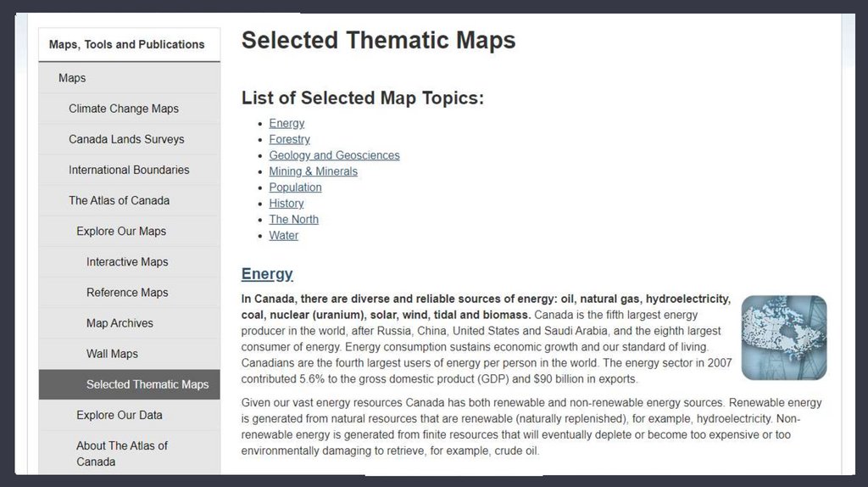Select Reference Maps sidebar entry
This screenshot has height=487, width=868.
point(127,292)
